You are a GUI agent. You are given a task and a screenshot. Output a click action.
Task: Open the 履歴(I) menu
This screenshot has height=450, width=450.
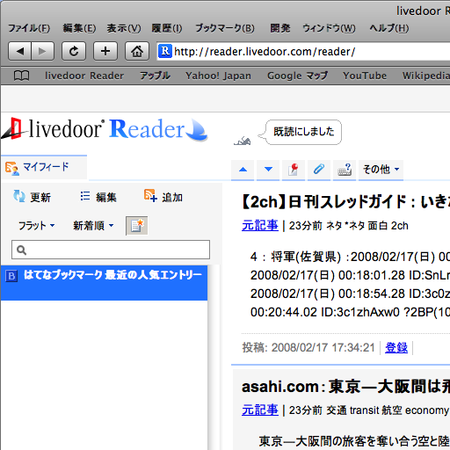click(x=167, y=28)
